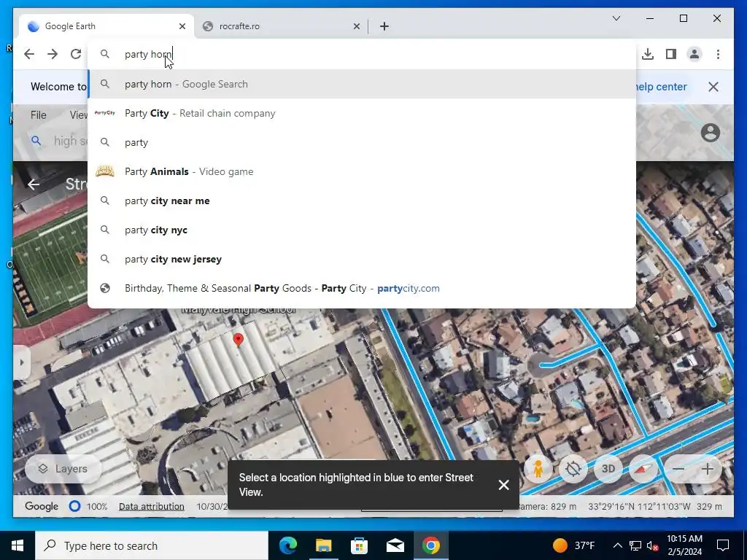Open Google Earth File menu

[39, 114]
